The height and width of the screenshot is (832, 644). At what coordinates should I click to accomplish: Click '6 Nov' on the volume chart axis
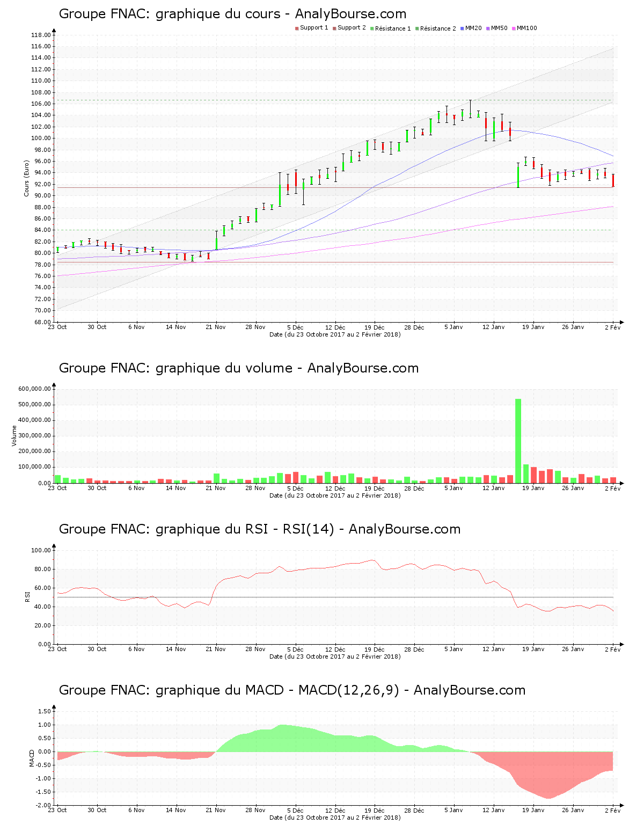click(136, 488)
